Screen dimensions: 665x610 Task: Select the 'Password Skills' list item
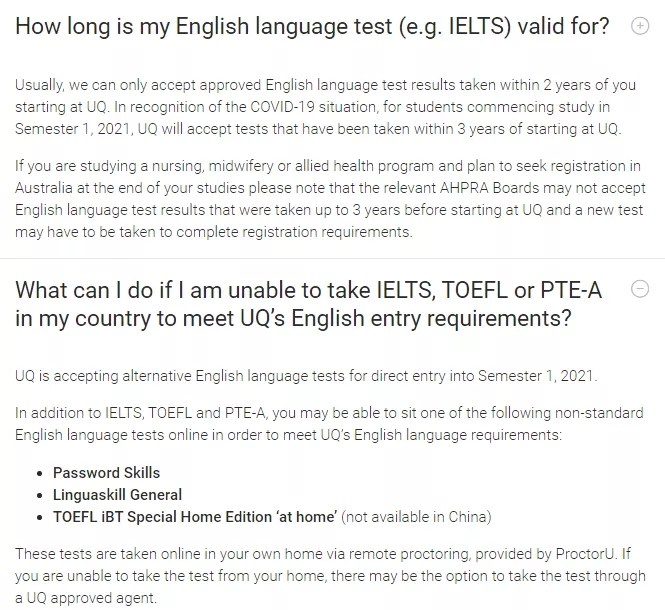106,473
